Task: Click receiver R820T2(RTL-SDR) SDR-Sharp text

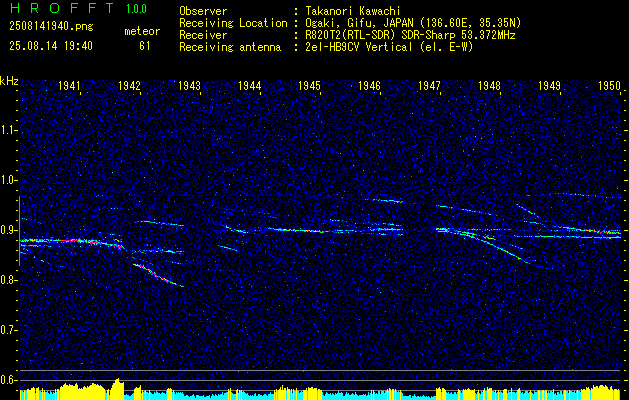Action: tap(410, 35)
